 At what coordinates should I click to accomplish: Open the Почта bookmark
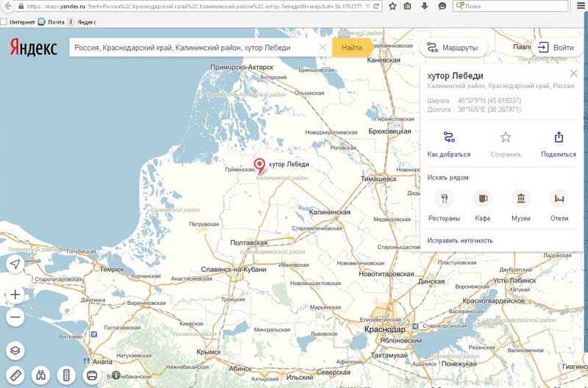[x=51, y=22]
